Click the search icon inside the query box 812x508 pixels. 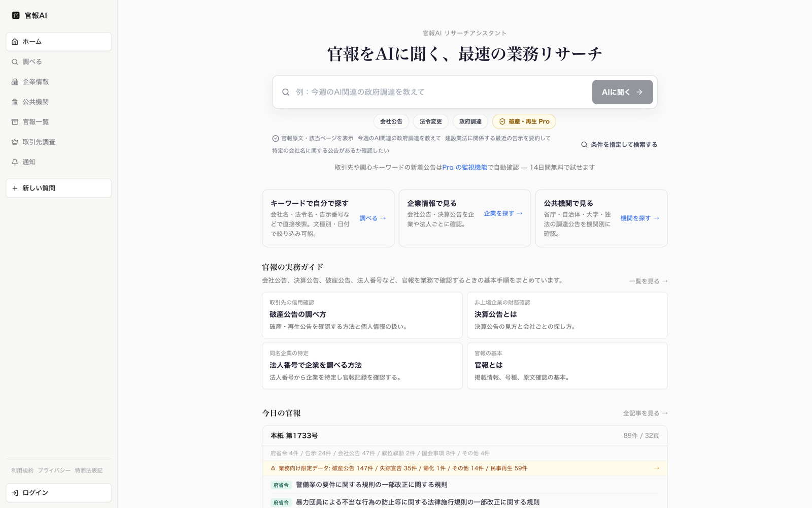coord(286,92)
